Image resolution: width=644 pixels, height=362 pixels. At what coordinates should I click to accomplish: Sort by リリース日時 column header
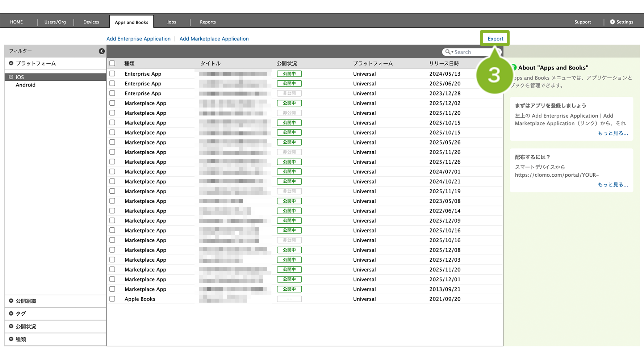point(444,64)
